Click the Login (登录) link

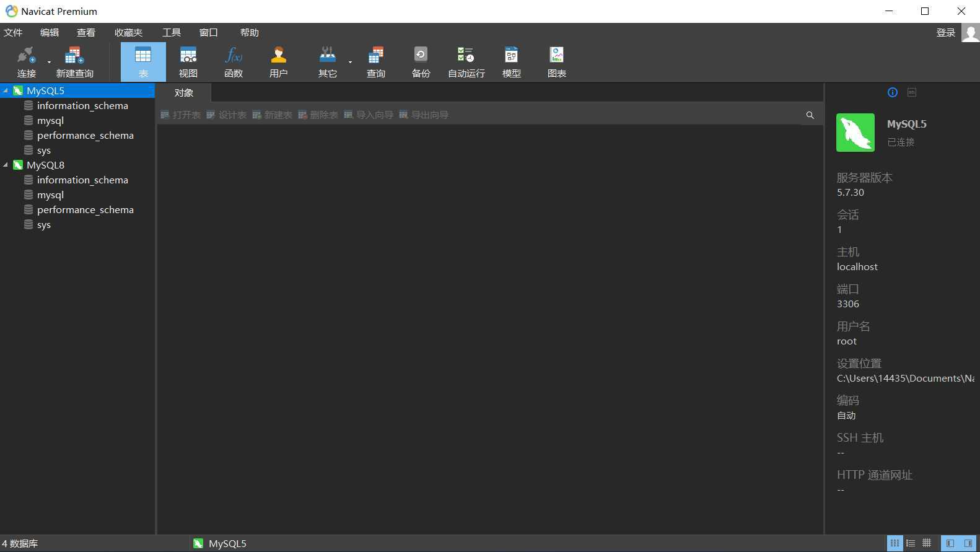pos(945,33)
